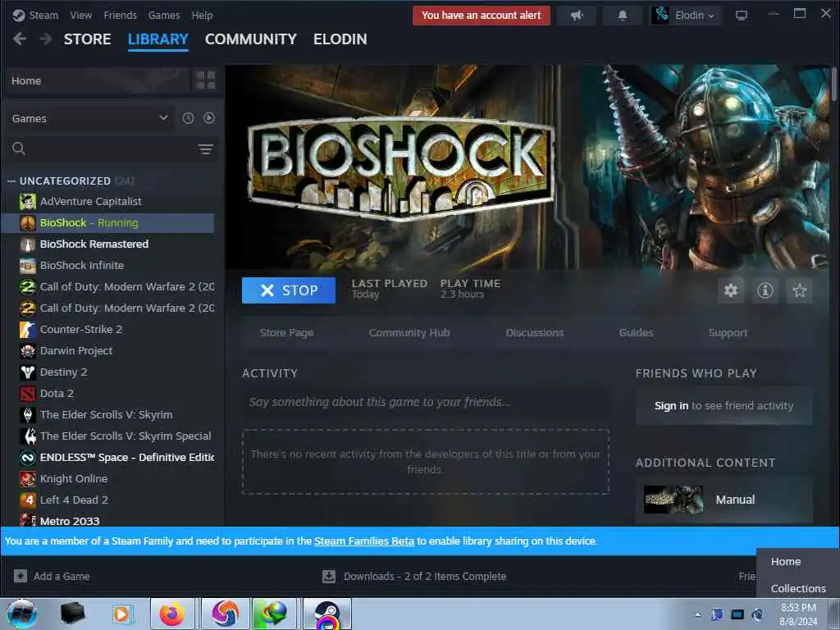Viewport: 840px width, 630px height.
Task: Collapse the Uncategorized category
Action: coord(11,181)
